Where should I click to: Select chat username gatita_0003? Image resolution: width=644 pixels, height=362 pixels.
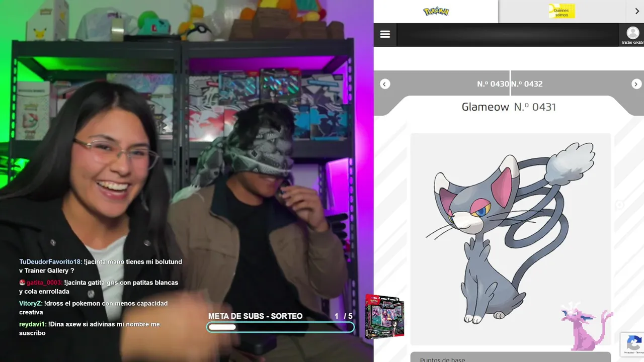[44, 283]
